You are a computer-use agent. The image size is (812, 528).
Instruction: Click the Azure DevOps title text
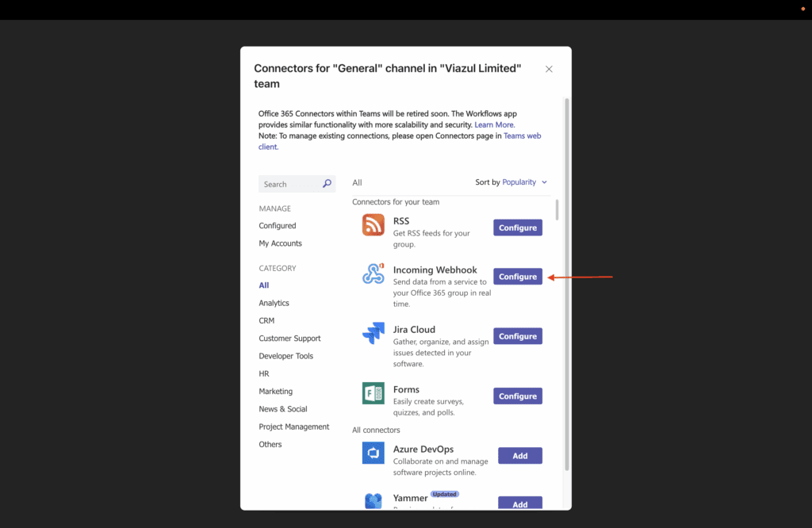(423, 449)
